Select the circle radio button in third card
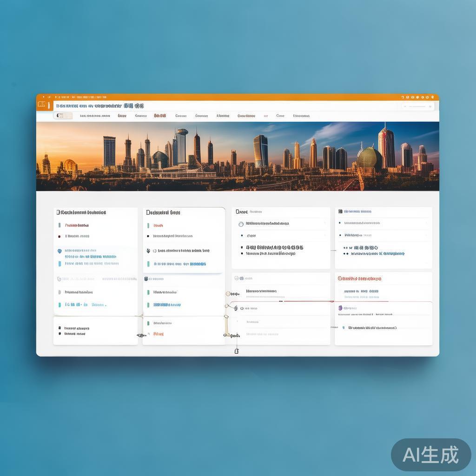Image resolution: width=476 pixels, height=476 pixels. (x=241, y=224)
